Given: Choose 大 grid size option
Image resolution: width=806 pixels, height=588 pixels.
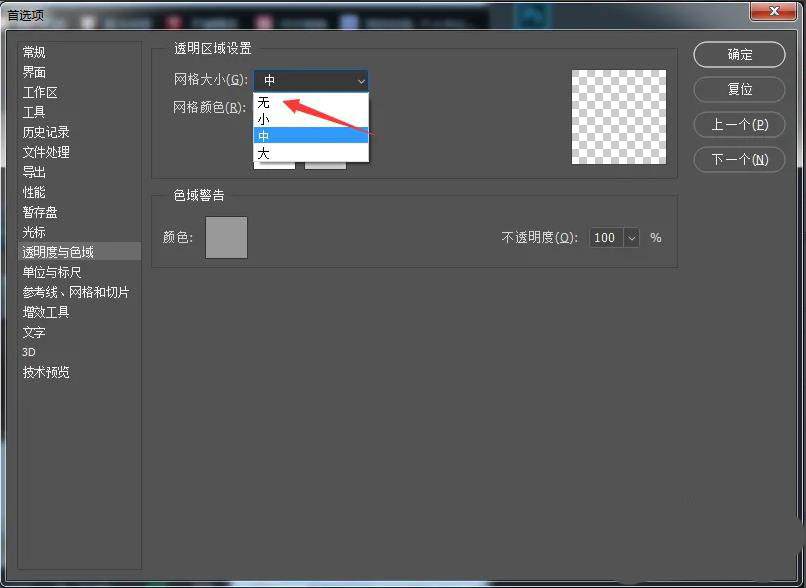Looking at the screenshot, I should (311, 153).
